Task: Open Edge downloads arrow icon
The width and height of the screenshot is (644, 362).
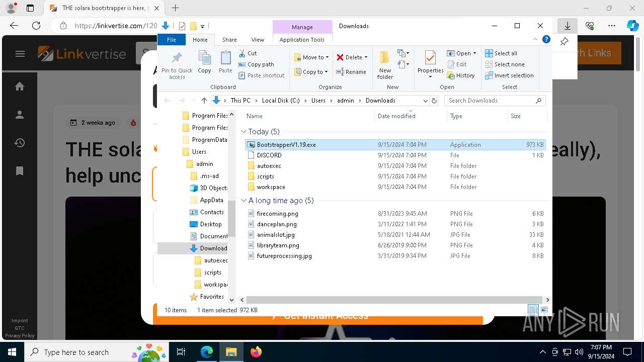Action: pos(567,26)
